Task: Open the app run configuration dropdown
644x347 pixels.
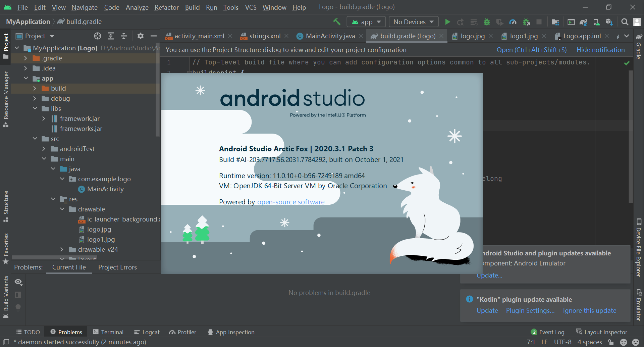Action: click(x=366, y=22)
